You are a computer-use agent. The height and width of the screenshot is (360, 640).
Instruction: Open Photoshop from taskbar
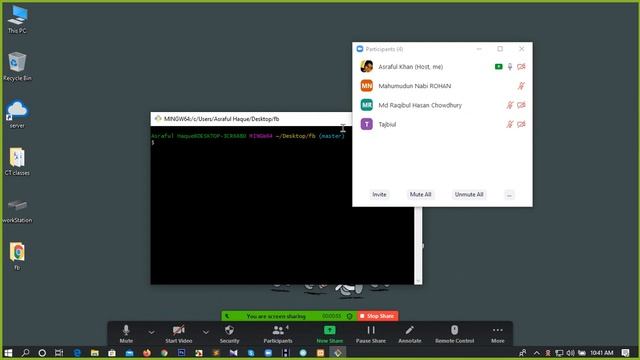(x=182, y=353)
